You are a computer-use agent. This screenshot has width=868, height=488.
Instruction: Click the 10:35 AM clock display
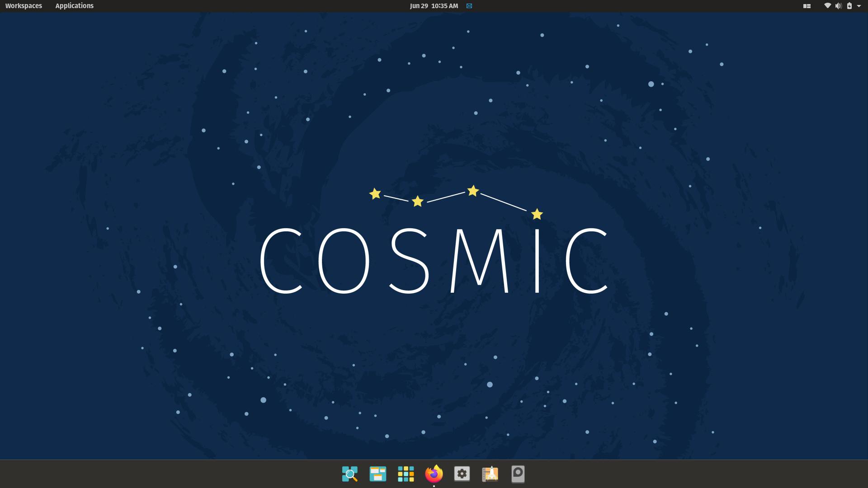point(444,6)
